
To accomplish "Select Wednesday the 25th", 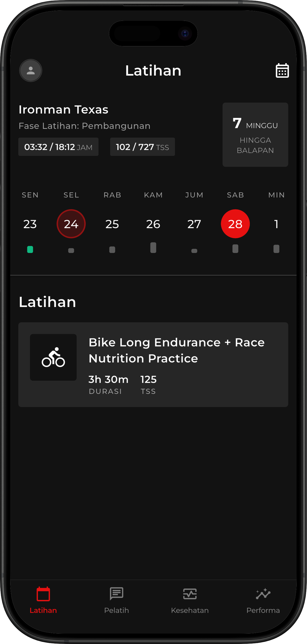I will coord(112,224).
